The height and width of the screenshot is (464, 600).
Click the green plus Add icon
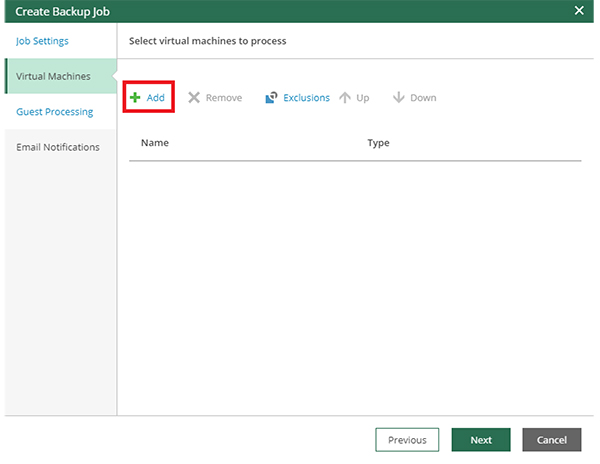(135, 98)
